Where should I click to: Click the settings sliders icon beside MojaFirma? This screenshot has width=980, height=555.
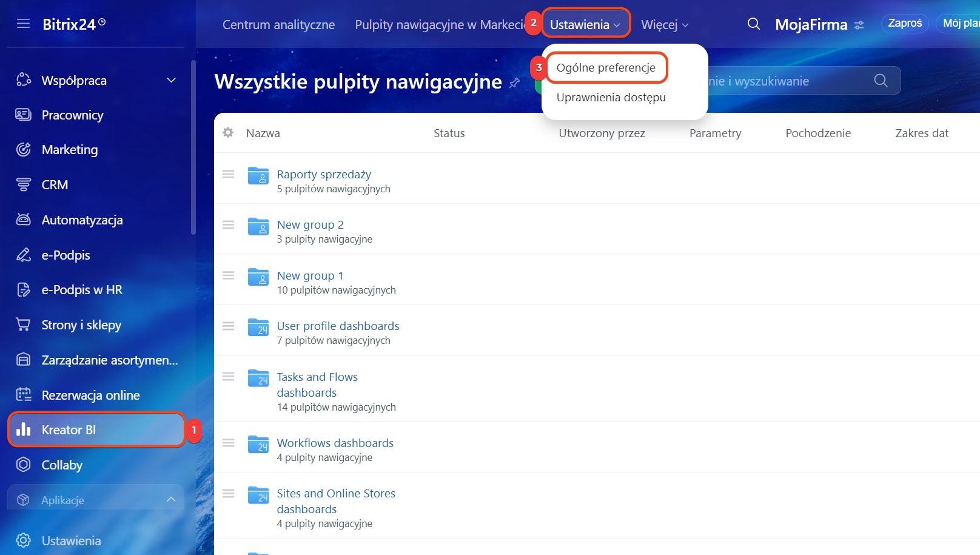click(859, 25)
